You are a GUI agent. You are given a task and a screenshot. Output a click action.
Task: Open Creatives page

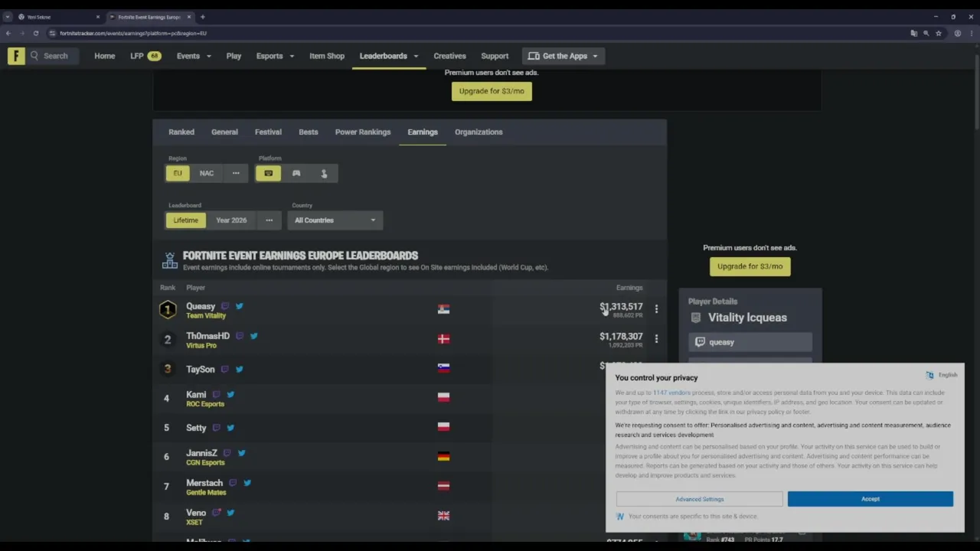(x=449, y=56)
